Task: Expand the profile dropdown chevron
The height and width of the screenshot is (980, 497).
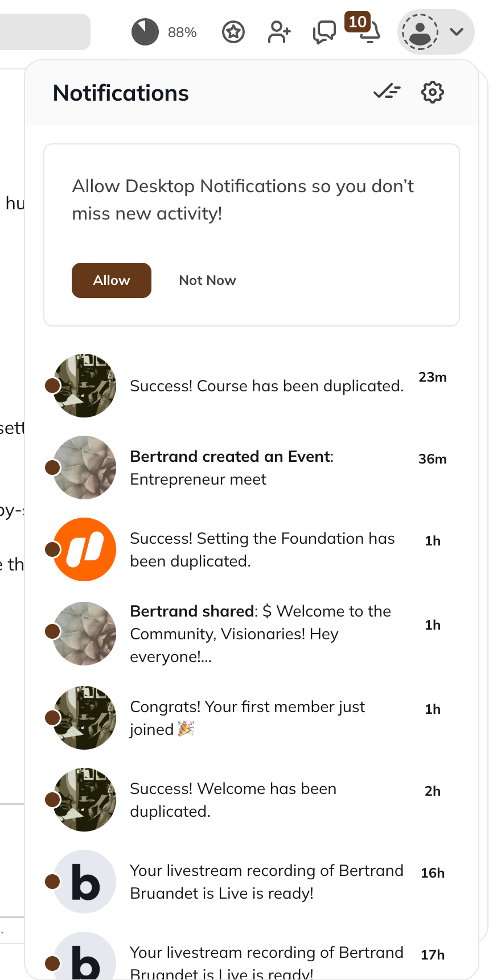Action: point(457,32)
